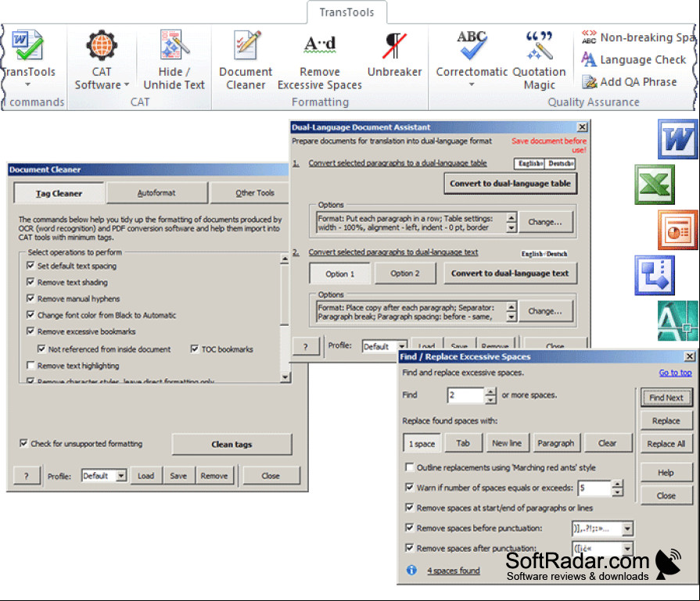
Task: Choose the Tab replacement button
Action: point(463,443)
